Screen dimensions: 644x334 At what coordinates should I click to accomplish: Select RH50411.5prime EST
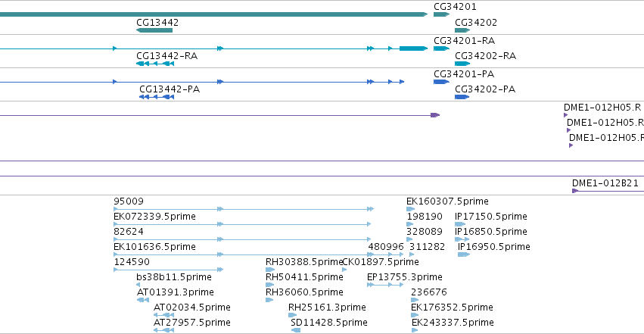tap(269, 285)
